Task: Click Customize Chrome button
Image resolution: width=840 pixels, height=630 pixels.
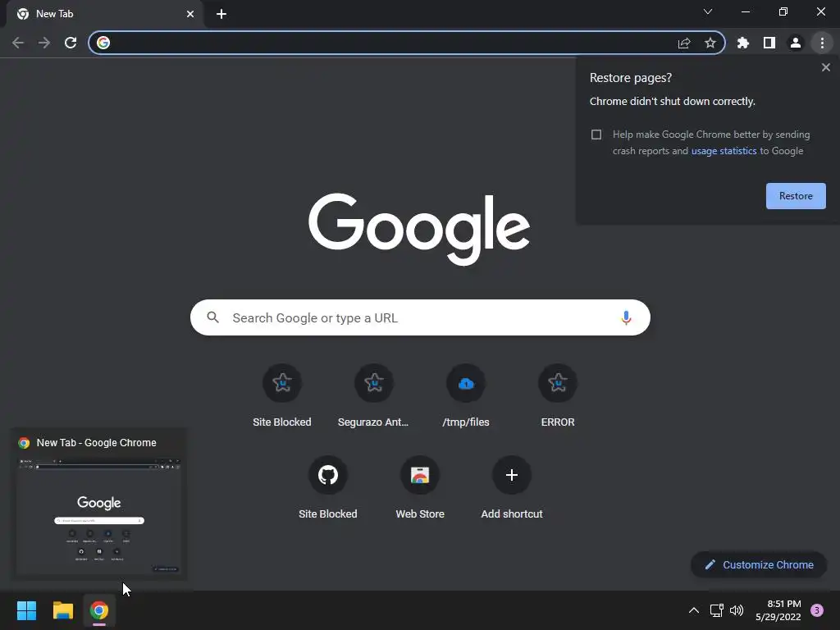Action: [x=759, y=564]
